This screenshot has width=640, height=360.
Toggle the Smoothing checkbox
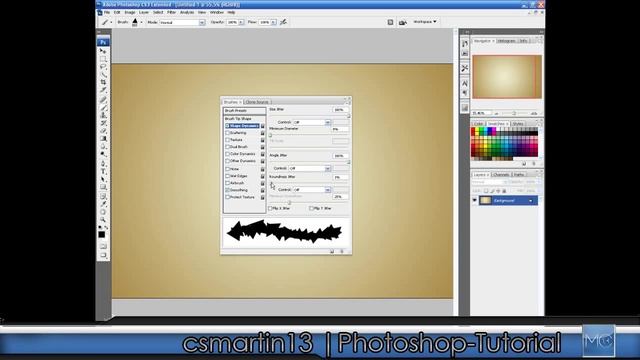227,190
